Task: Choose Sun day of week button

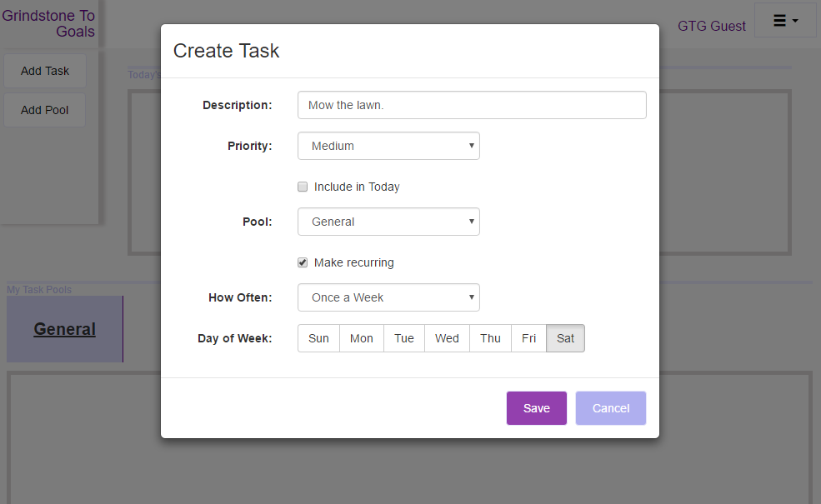Action: pyautogui.click(x=318, y=338)
